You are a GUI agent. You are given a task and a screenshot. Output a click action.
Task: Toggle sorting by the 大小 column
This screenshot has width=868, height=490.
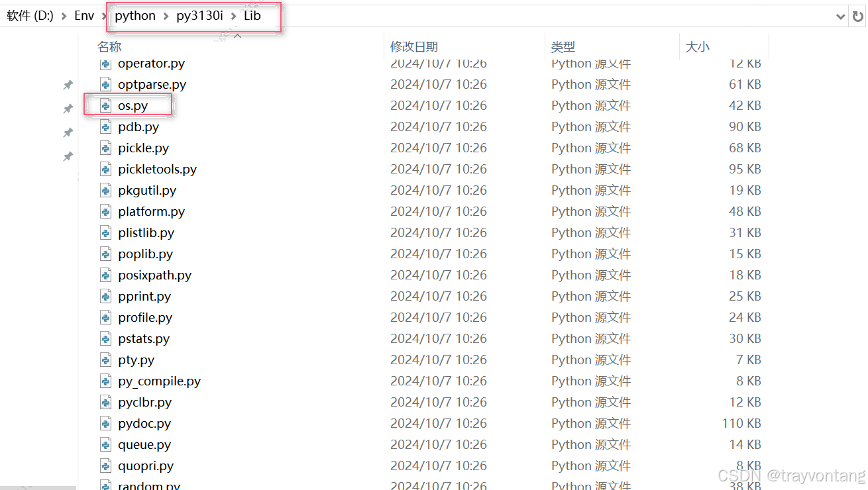pos(698,46)
